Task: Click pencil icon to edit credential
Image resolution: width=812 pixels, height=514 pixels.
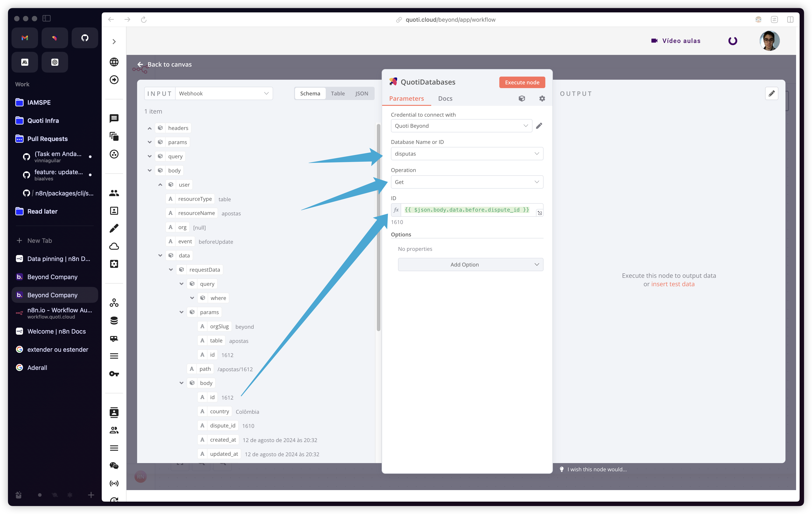Action: [x=539, y=126]
